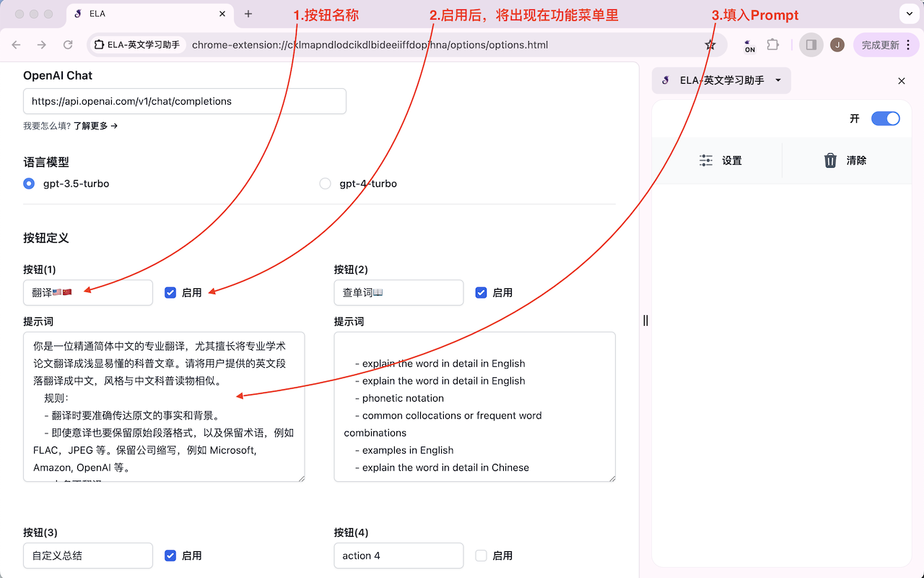
Task: Open the profile avatar J
Action: point(837,45)
